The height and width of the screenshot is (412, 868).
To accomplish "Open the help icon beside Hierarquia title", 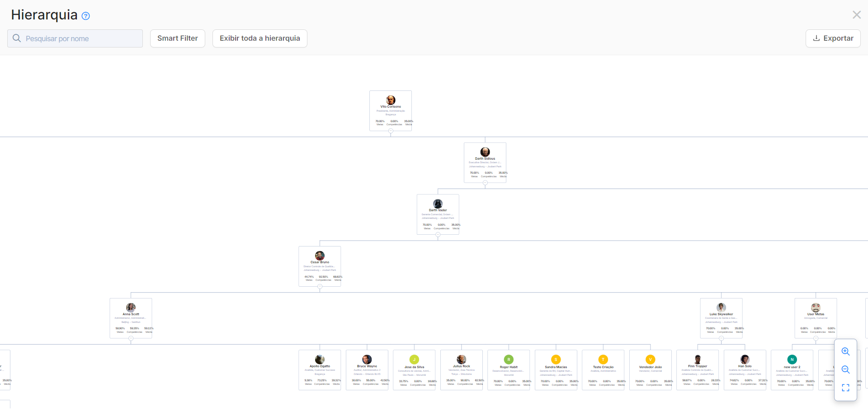I will 85,16.
